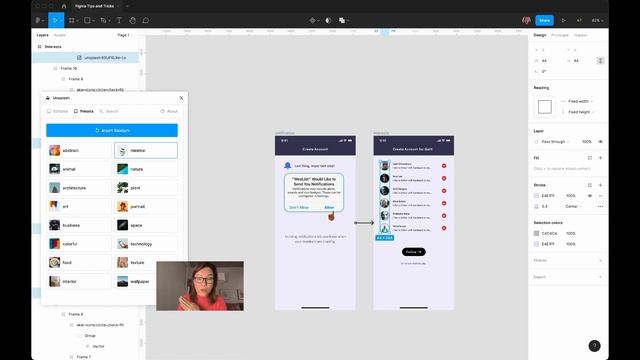Image resolution: width=640 pixels, height=360 pixels.
Task: Open the Figma main menu icon
Action: [x=38, y=20]
